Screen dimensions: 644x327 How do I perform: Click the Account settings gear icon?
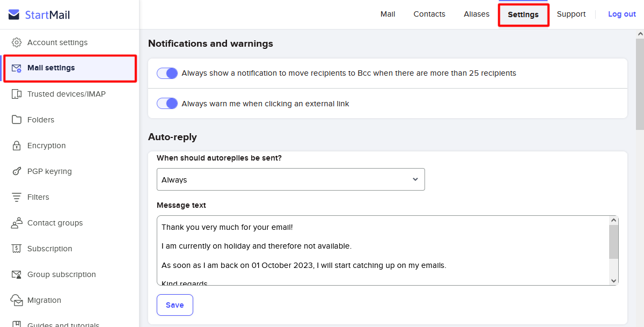[17, 42]
